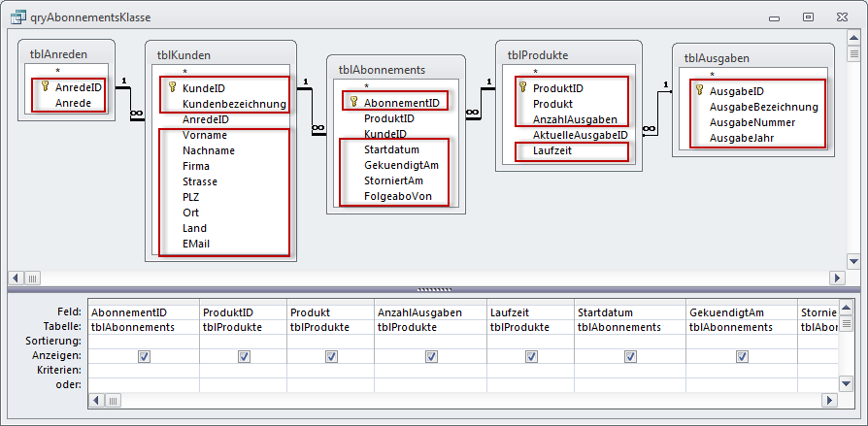Click the key icon next to AusgabeID
The height and width of the screenshot is (426, 868).
point(699,91)
